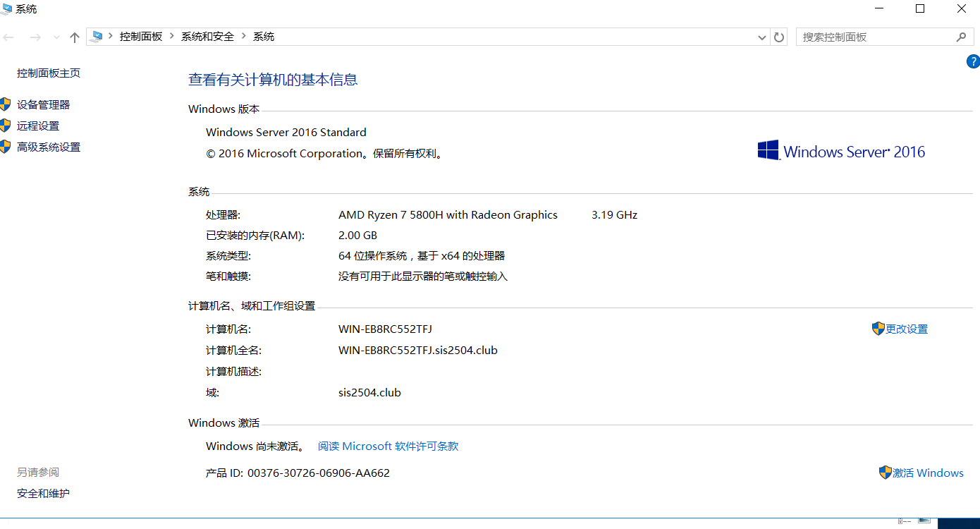The height and width of the screenshot is (529, 980).
Task: Click 更改设置 link
Action: point(907,329)
